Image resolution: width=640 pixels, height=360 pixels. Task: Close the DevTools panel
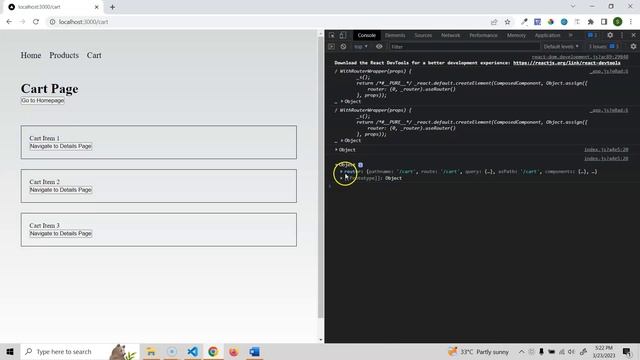(633, 36)
